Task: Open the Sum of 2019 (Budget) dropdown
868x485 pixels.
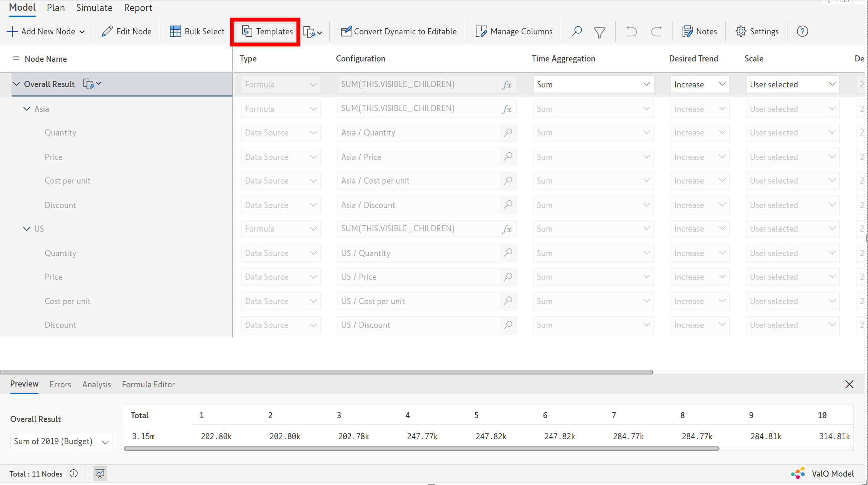Action: tap(61, 441)
